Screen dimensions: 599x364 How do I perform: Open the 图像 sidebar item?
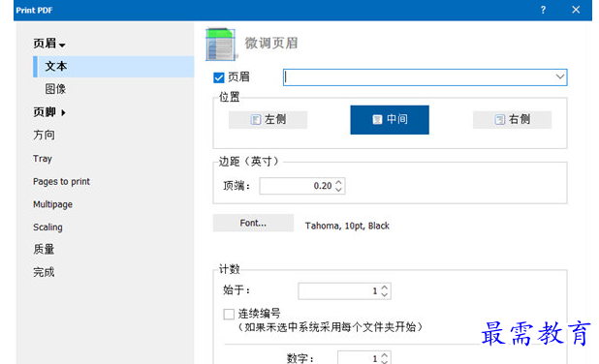pyautogui.click(x=55, y=89)
